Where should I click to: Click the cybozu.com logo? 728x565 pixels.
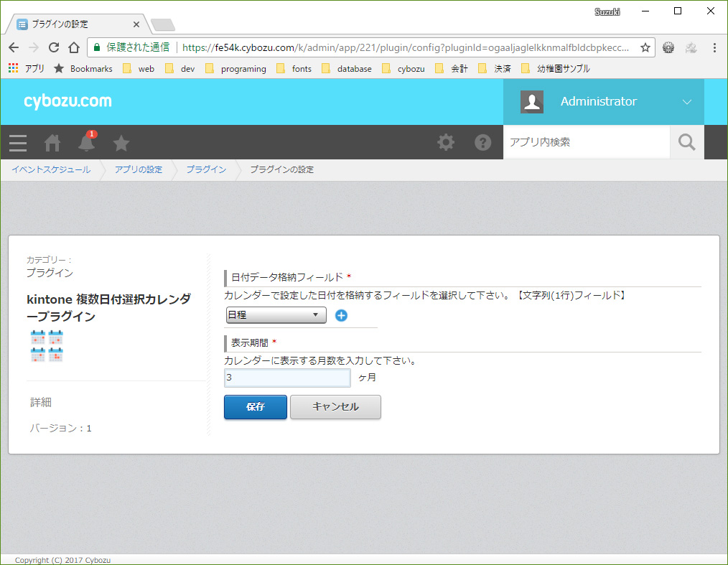[67, 101]
